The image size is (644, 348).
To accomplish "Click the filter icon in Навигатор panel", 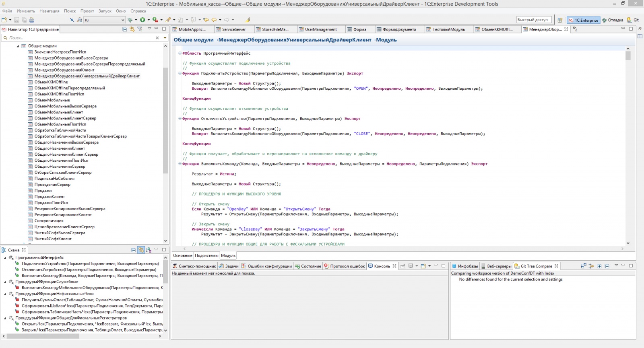I will click(x=140, y=29).
